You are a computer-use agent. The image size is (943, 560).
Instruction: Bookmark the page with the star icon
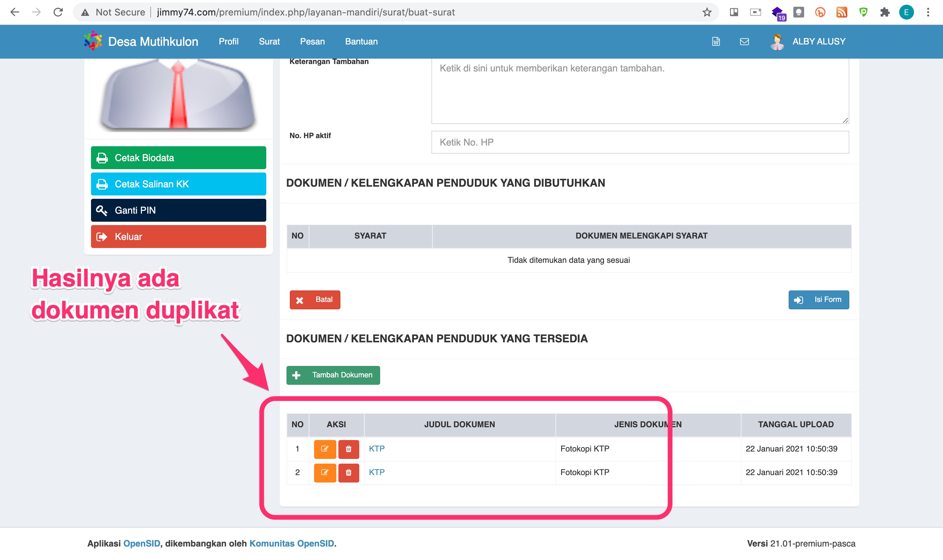point(707,12)
